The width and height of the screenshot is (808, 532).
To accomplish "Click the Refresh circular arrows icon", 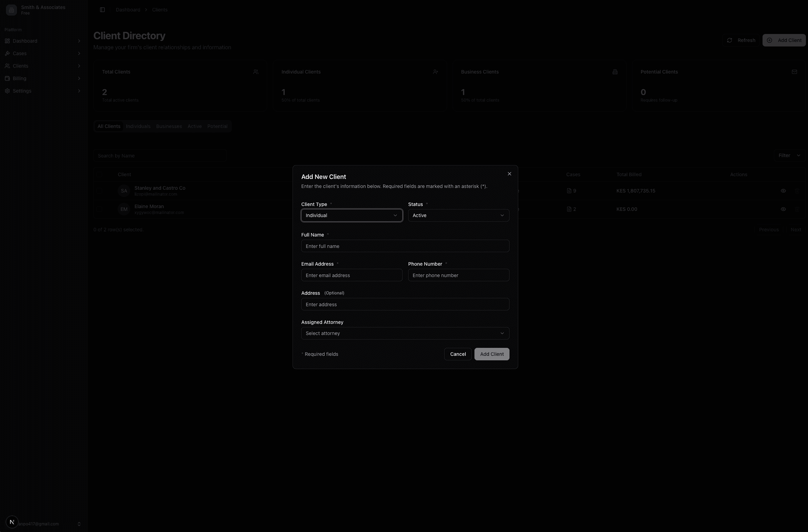I will click(x=730, y=40).
